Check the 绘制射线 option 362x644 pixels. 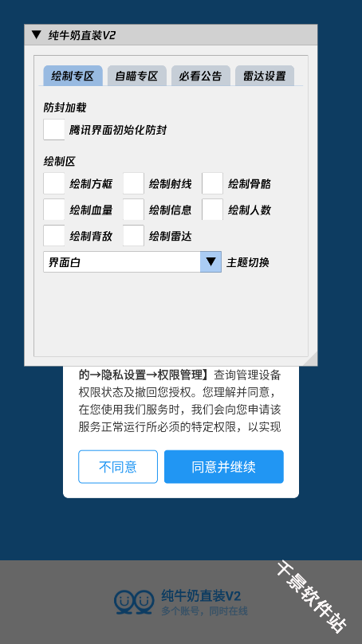(133, 183)
